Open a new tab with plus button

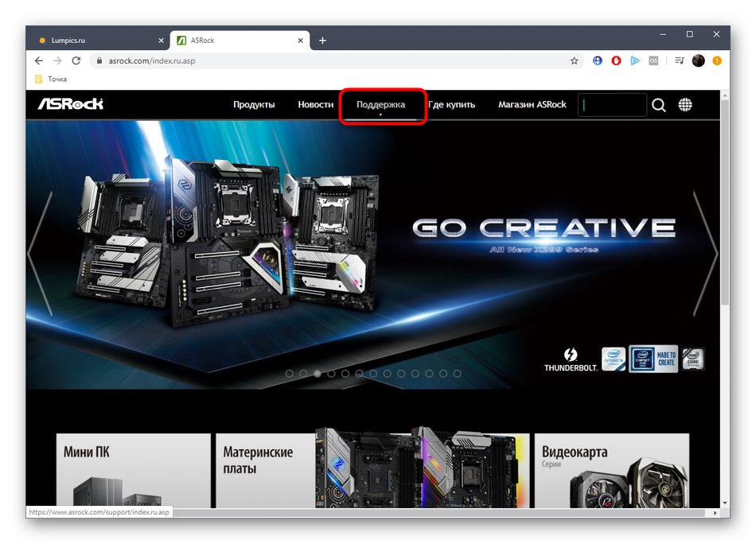pos(322,41)
